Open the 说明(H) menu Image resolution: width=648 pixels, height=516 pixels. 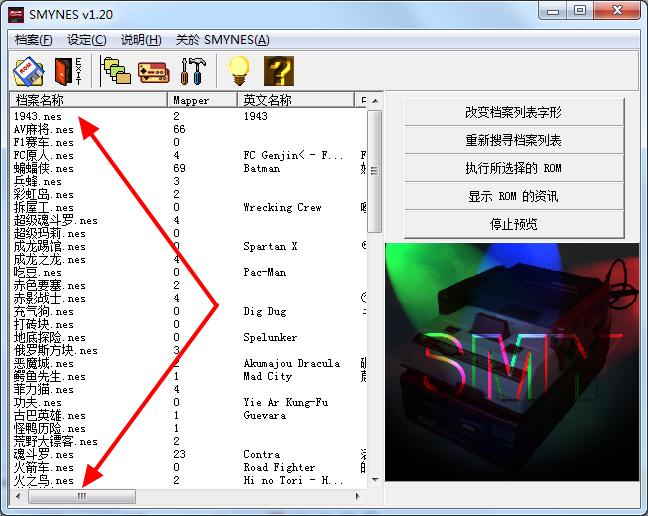tap(141, 40)
